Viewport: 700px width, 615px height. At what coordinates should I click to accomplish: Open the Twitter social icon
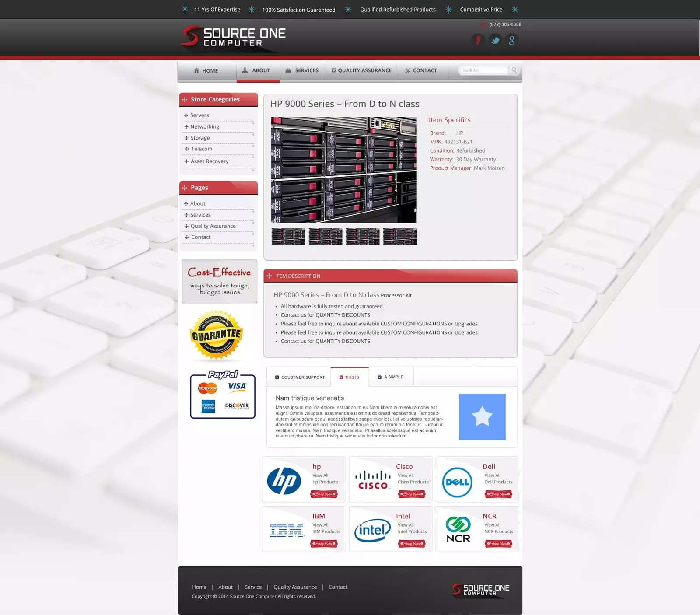coord(495,40)
